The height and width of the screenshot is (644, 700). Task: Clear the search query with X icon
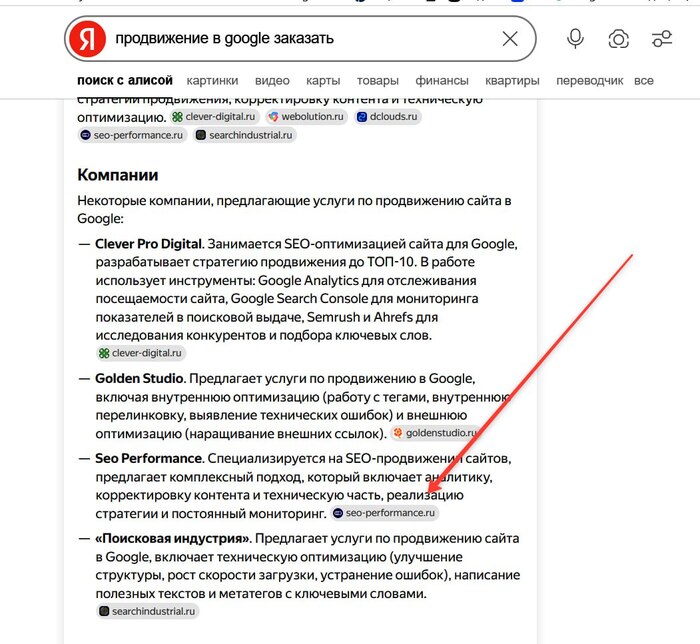pyautogui.click(x=510, y=39)
